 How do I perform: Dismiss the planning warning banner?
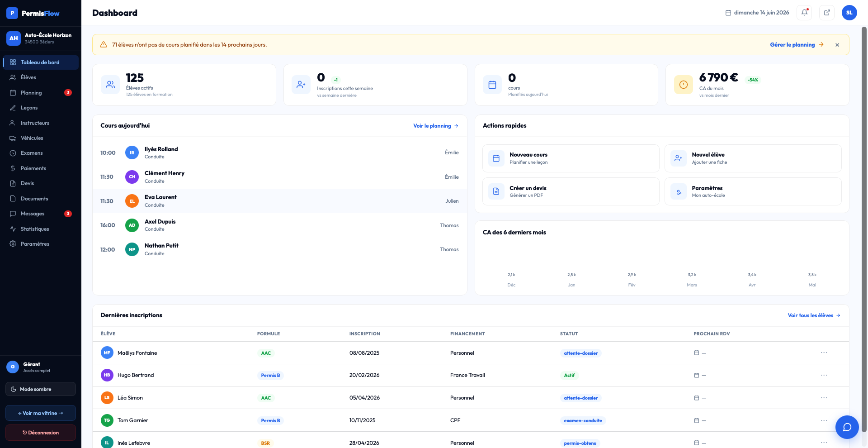pyautogui.click(x=837, y=45)
